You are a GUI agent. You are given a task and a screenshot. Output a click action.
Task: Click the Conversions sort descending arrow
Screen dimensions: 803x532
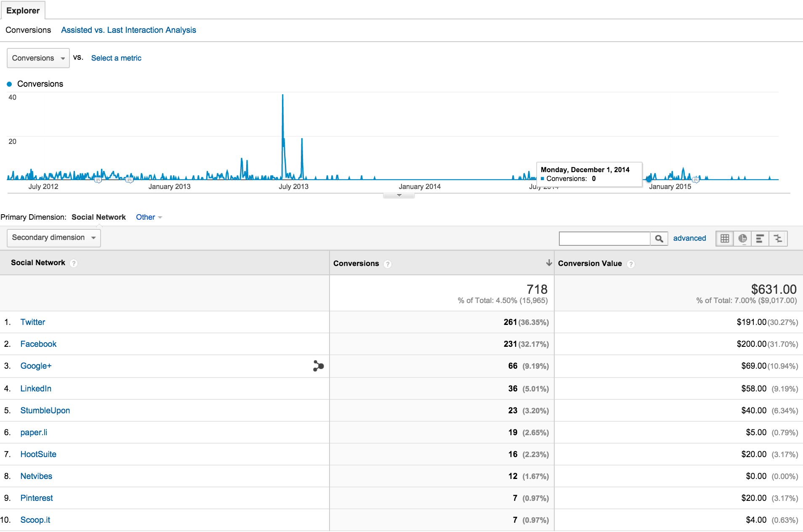pos(549,263)
